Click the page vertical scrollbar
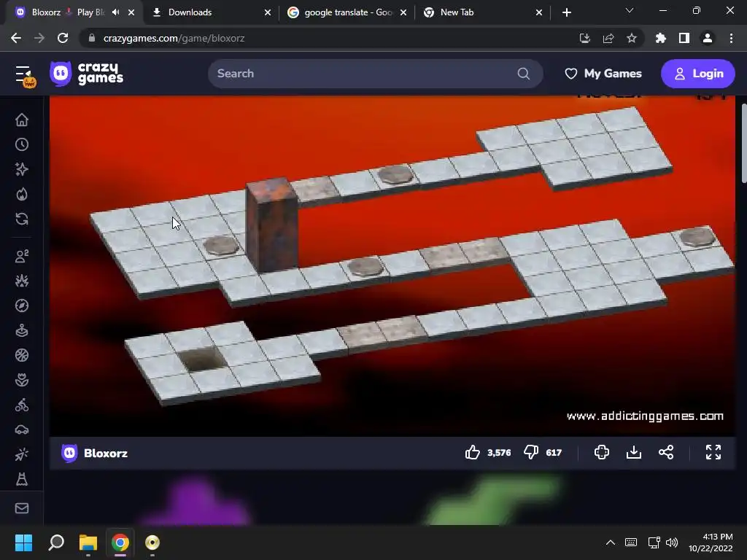 coord(743,143)
